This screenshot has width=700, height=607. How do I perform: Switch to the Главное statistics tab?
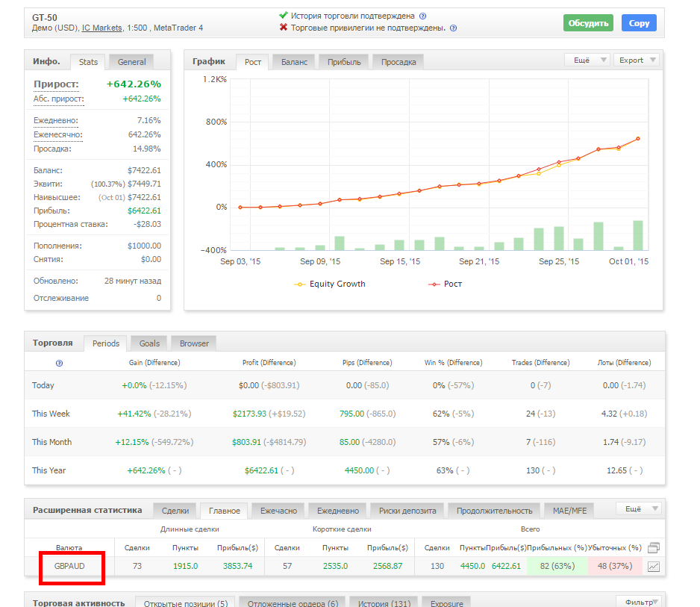pos(224,511)
